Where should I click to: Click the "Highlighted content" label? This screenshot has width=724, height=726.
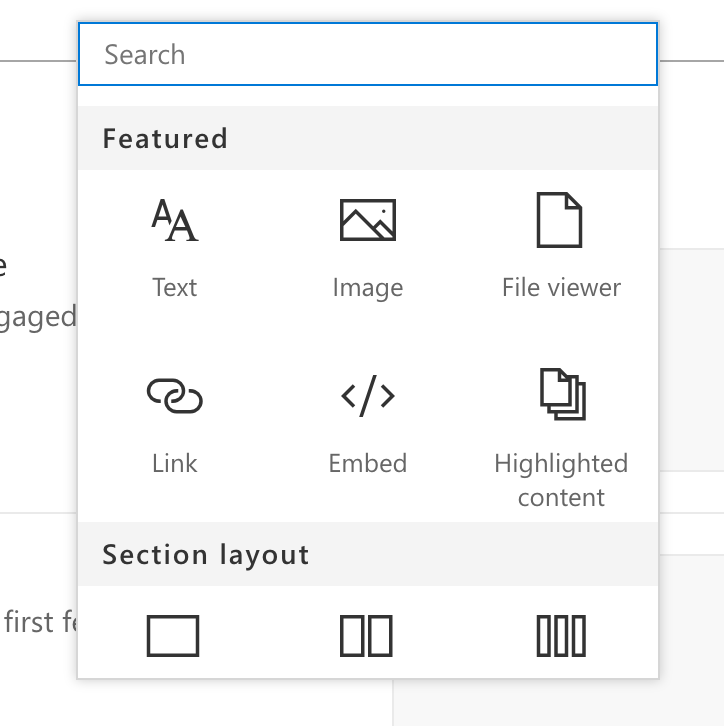(561, 480)
